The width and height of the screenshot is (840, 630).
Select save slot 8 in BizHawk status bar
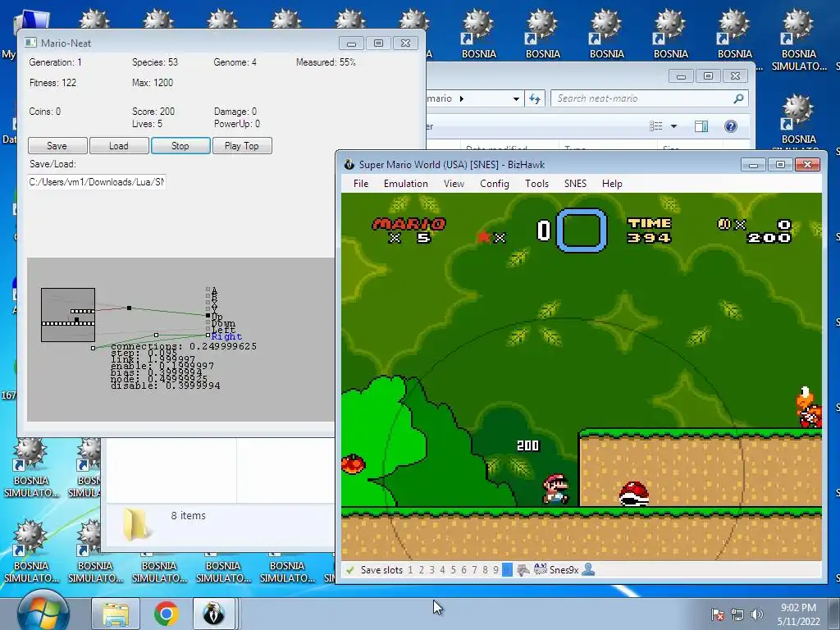[x=486, y=570]
